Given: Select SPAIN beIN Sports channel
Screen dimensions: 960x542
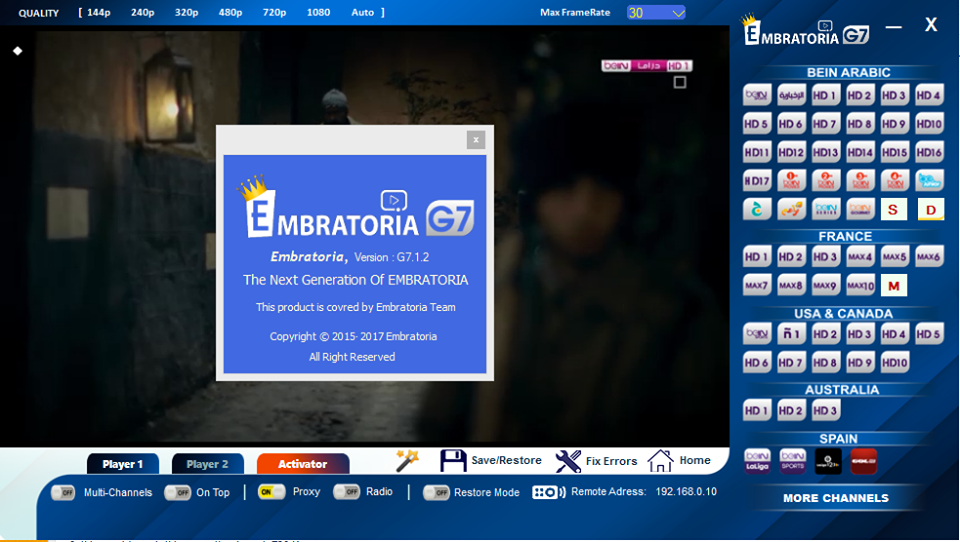Looking at the screenshot, I should click(792, 461).
